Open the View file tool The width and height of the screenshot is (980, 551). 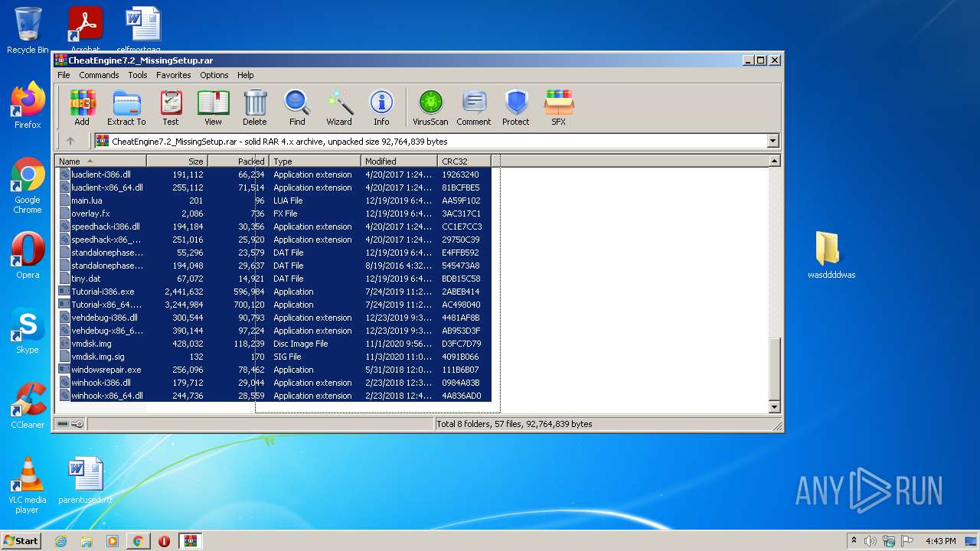(213, 108)
